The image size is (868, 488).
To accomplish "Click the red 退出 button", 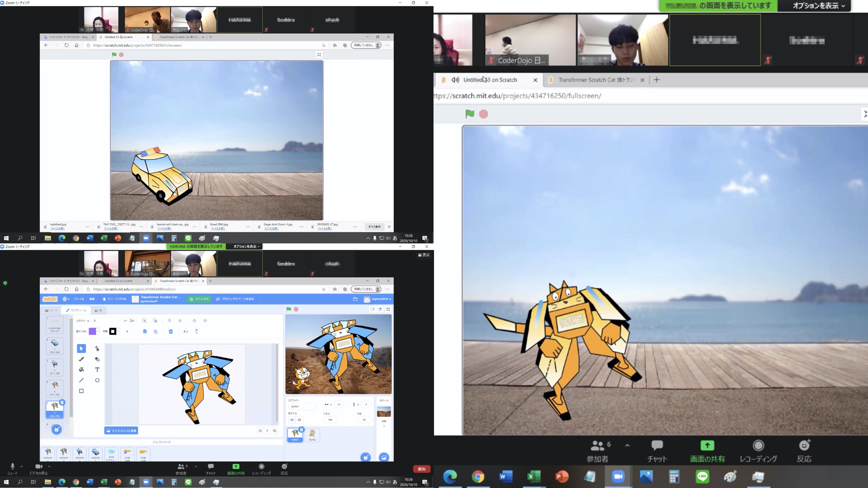I will click(x=421, y=469).
